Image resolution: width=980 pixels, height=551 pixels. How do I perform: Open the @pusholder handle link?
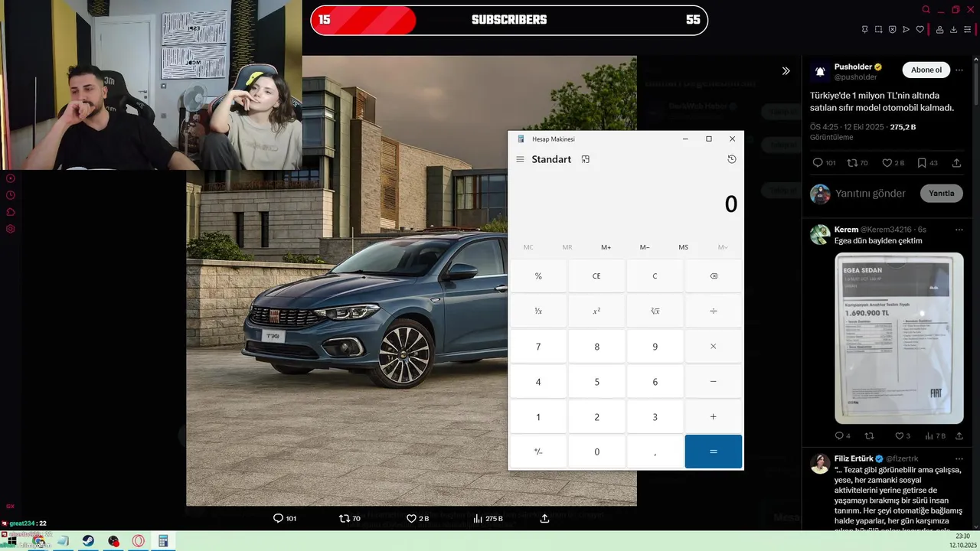[855, 77]
